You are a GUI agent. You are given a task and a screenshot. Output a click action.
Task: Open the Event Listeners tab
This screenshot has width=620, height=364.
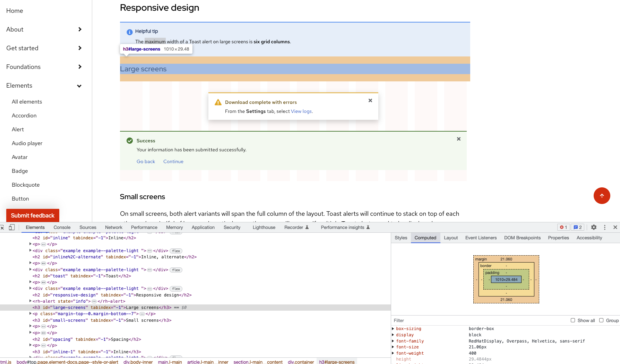(x=481, y=238)
